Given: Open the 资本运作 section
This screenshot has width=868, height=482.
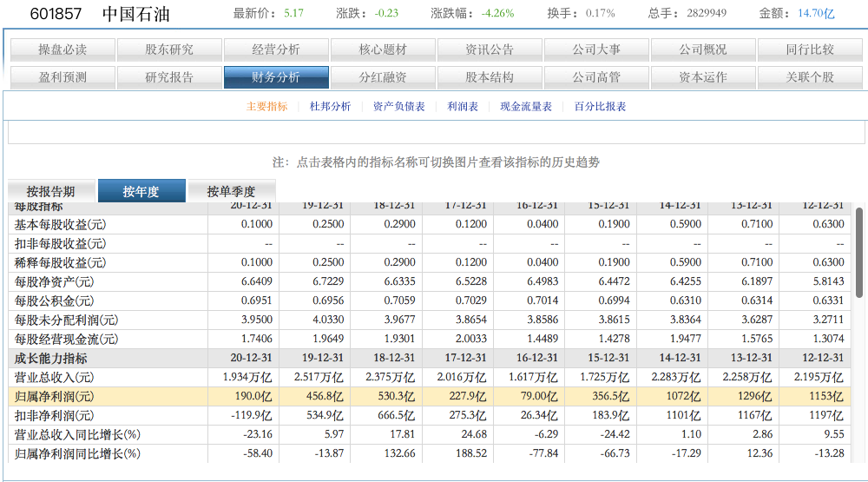Looking at the screenshot, I should [x=704, y=77].
